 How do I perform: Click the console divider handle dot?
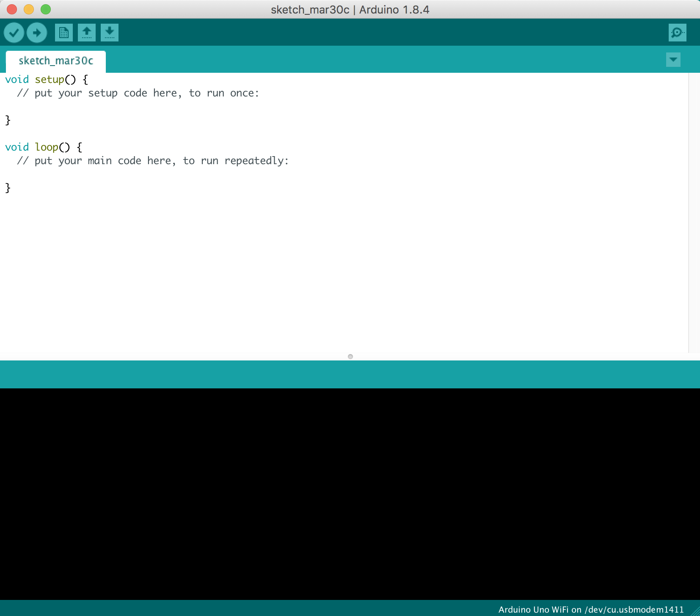tap(350, 357)
